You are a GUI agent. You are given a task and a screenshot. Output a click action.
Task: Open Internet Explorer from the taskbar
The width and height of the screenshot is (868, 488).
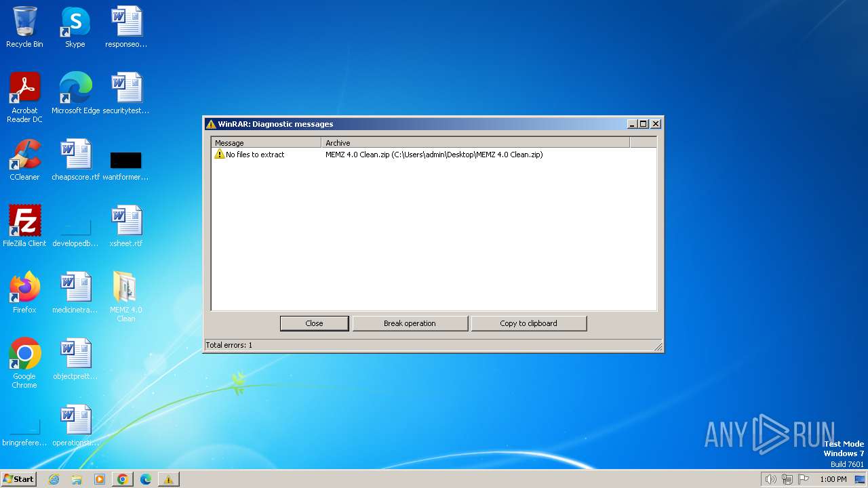pyautogui.click(x=54, y=479)
